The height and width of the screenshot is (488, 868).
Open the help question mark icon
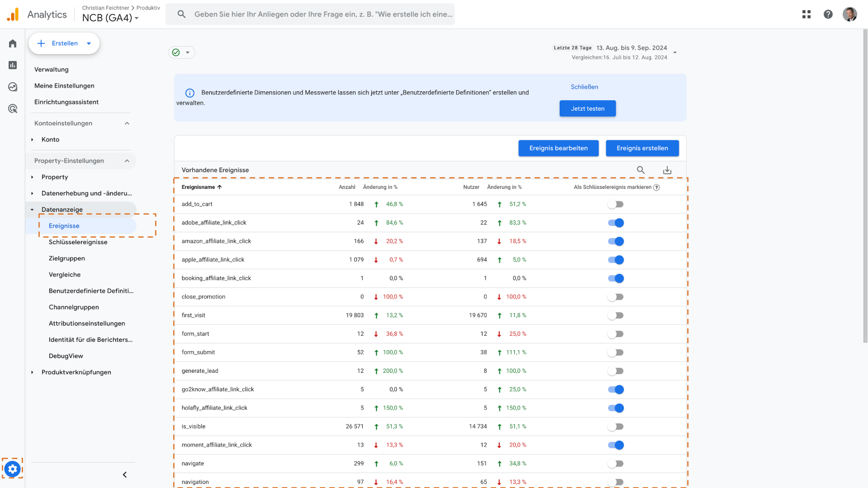click(828, 14)
